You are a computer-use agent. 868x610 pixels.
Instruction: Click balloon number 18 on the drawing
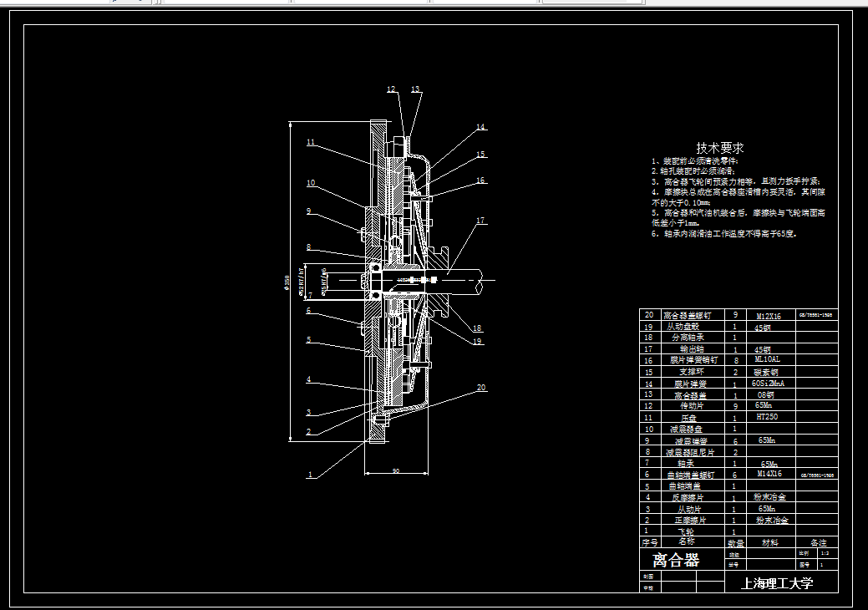point(477,328)
